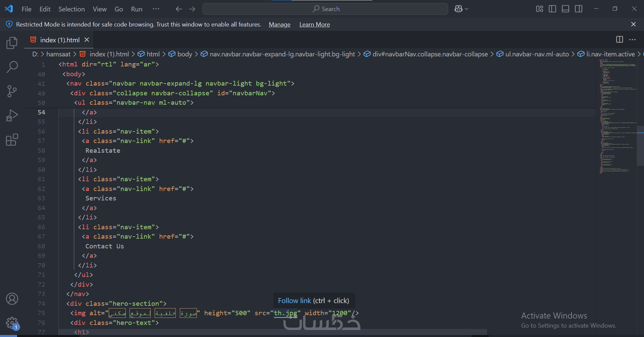Toggle the bottom panel visibility
The image size is (644, 337).
[566, 9]
